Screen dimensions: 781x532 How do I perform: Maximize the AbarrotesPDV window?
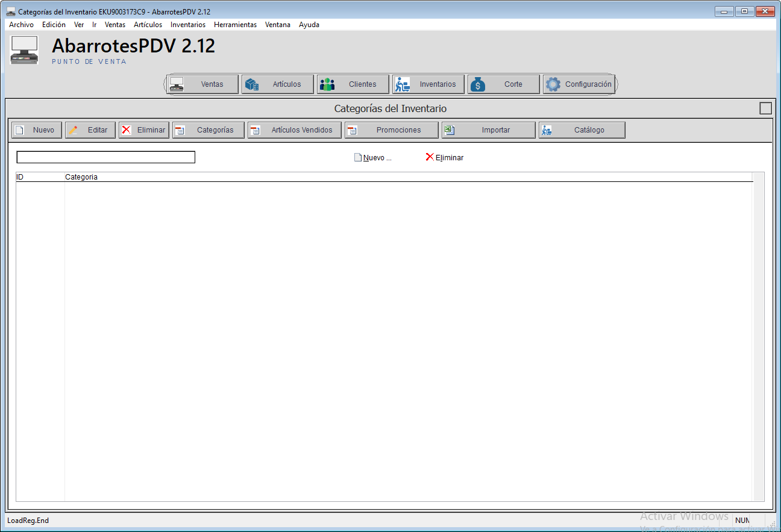744,11
